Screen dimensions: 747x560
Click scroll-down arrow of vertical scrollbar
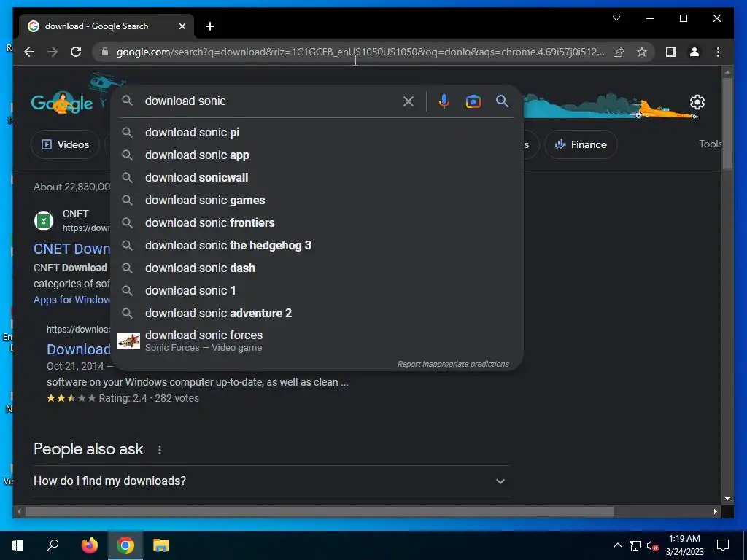click(x=727, y=499)
